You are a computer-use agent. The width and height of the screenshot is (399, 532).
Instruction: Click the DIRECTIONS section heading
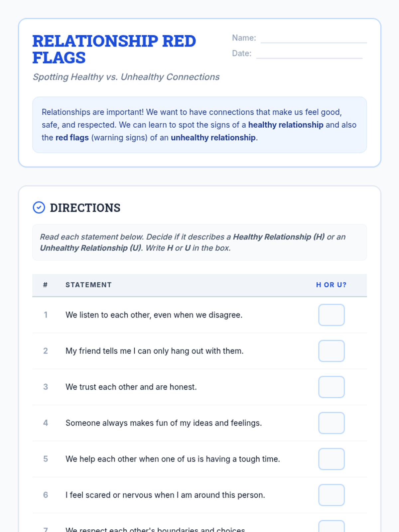click(85, 208)
